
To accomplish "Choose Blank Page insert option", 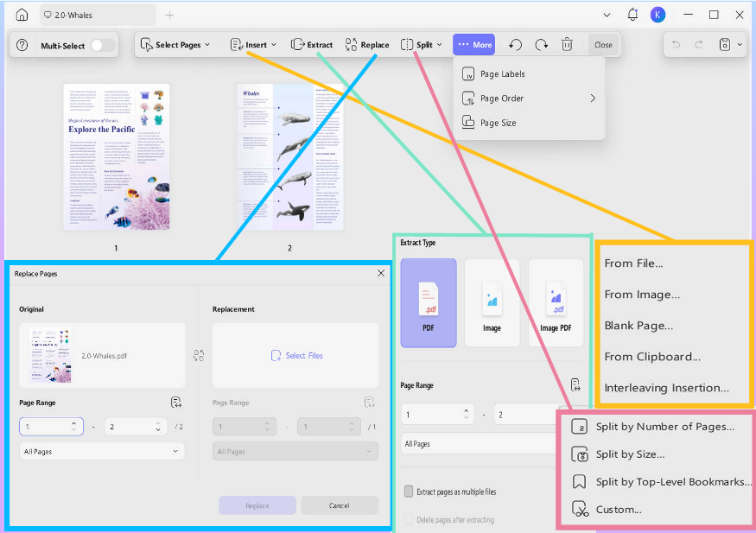I will click(x=638, y=326).
